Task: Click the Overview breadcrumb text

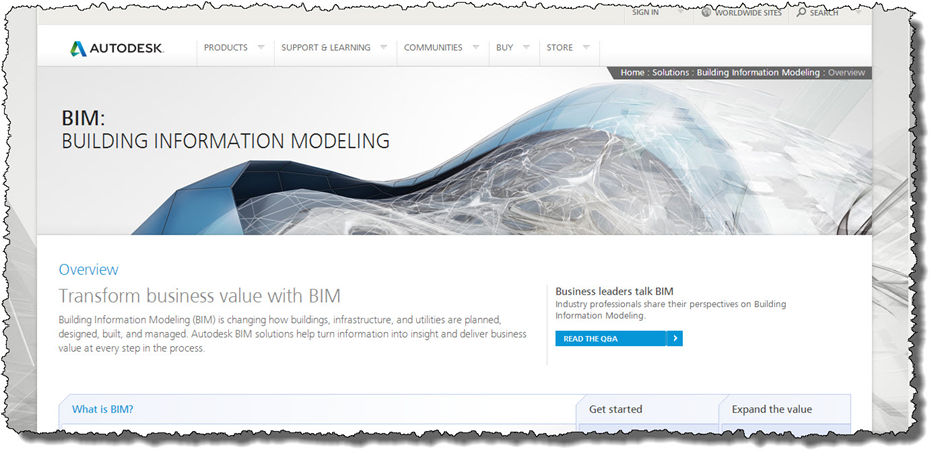Action: pos(846,73)
